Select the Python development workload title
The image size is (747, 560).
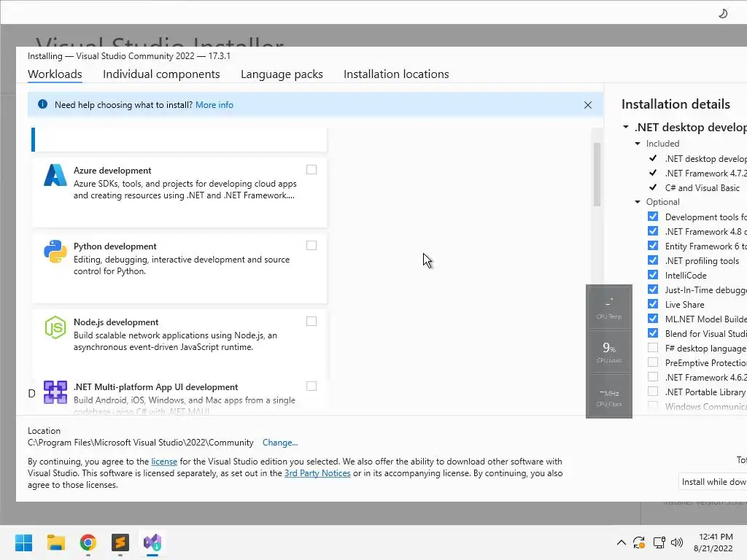pyautogui.click(x=115, y=246)
